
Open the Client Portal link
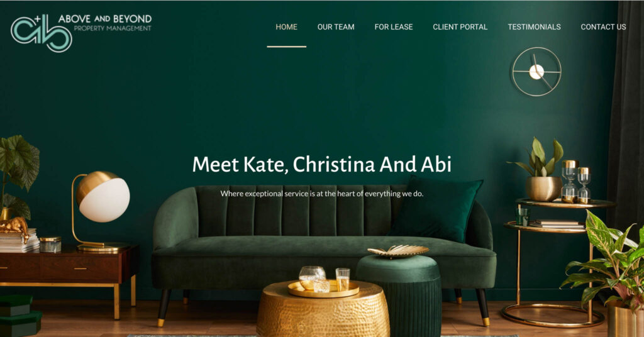(460, 27)
